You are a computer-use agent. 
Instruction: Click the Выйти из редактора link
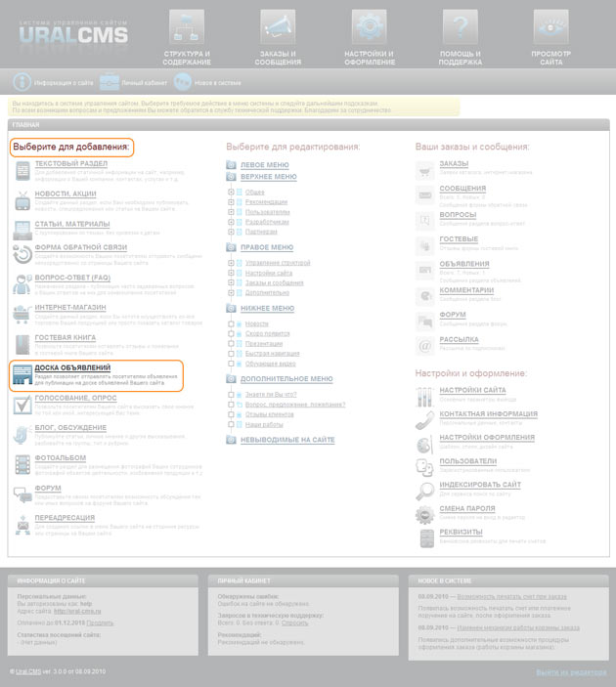571,672
